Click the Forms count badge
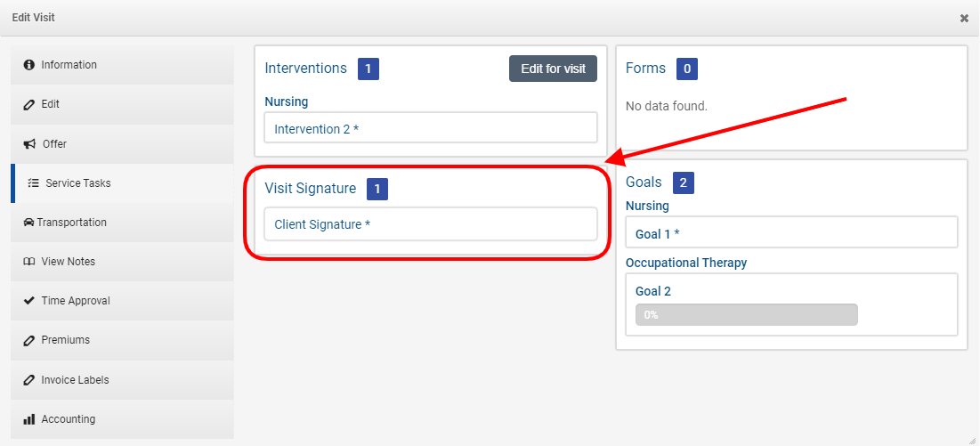 pyautogui.click(x=687, y=69)
